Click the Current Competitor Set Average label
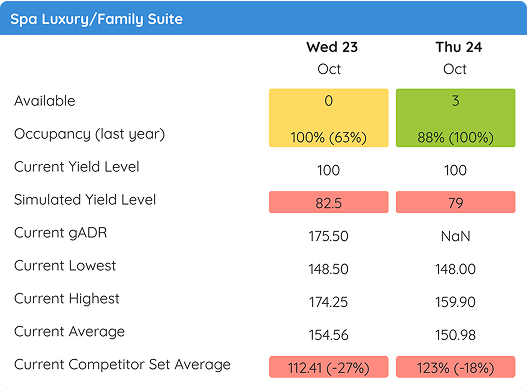 pyautogui.click(x=122, y=365)
